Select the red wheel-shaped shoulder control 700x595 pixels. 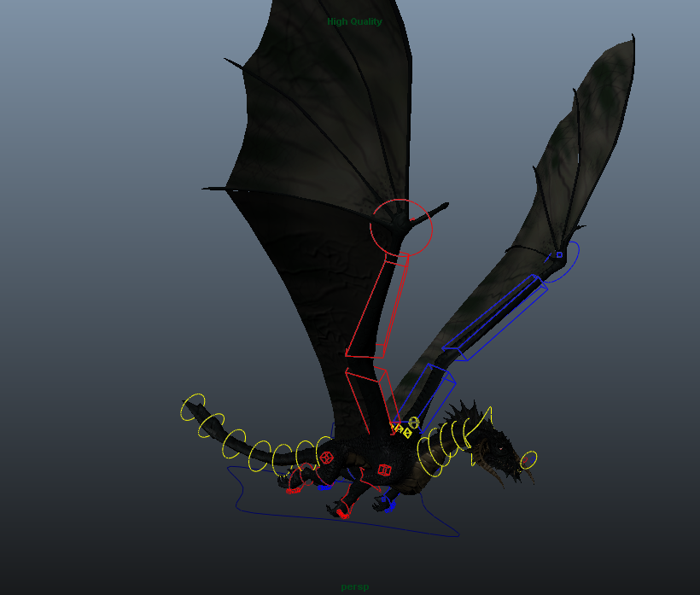point(327,458)
